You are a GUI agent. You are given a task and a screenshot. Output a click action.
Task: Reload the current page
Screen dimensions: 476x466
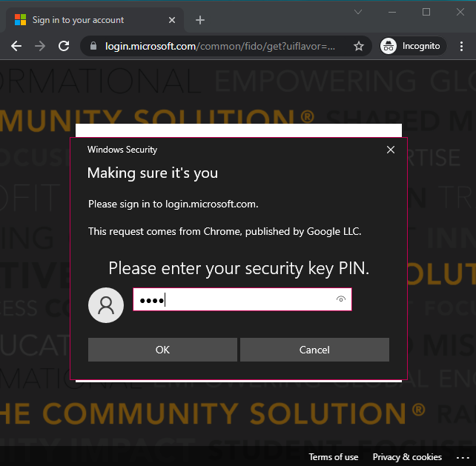(64, 46)
